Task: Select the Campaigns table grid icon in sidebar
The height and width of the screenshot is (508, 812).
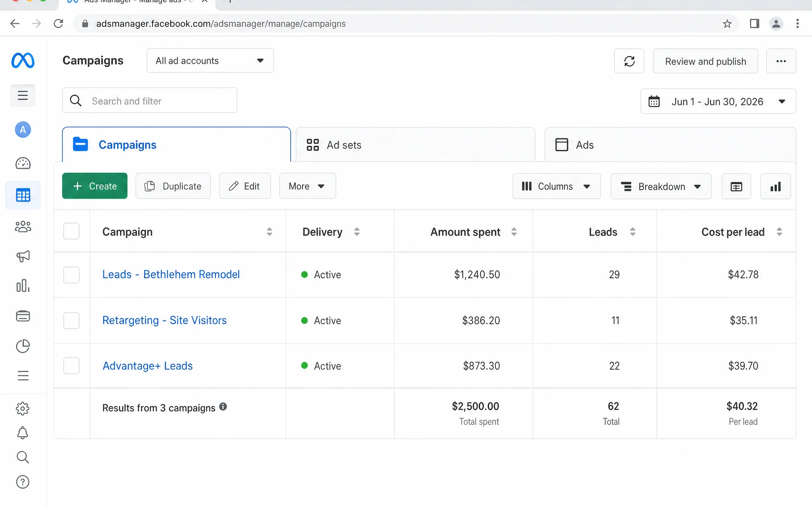Action: (x=23, y=195)
